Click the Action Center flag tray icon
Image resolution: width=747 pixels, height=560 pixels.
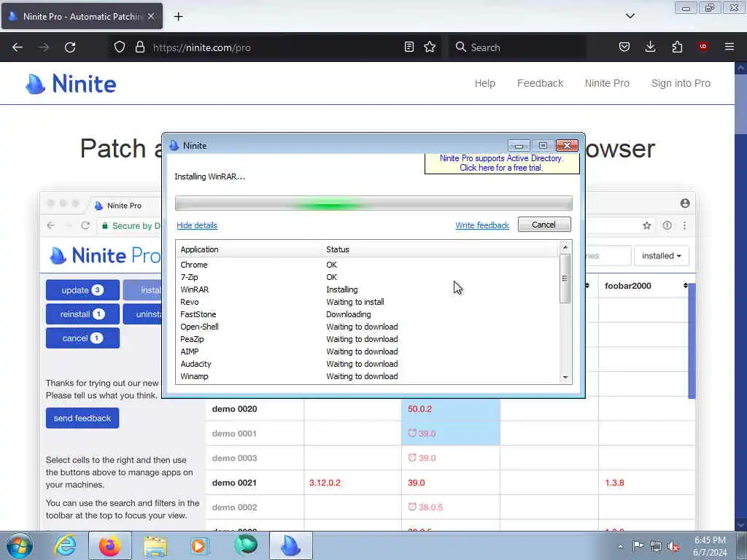pos(638,546)
